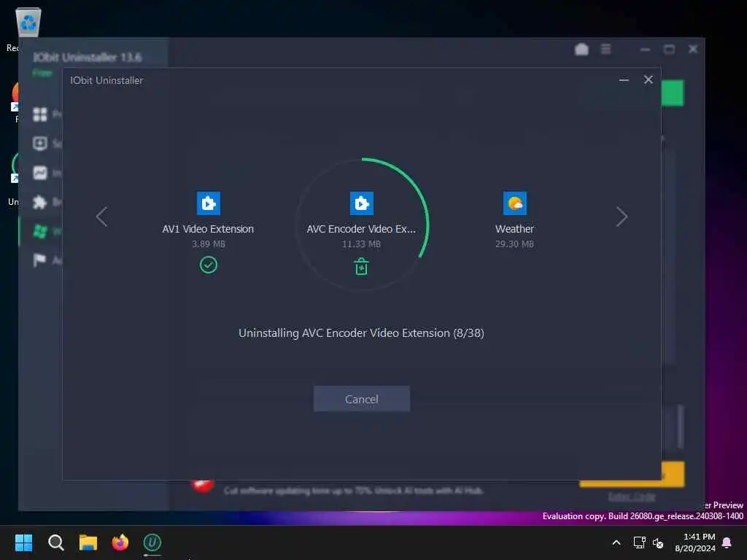Select Windows Apps icon in sidebar

click(40, 231)
